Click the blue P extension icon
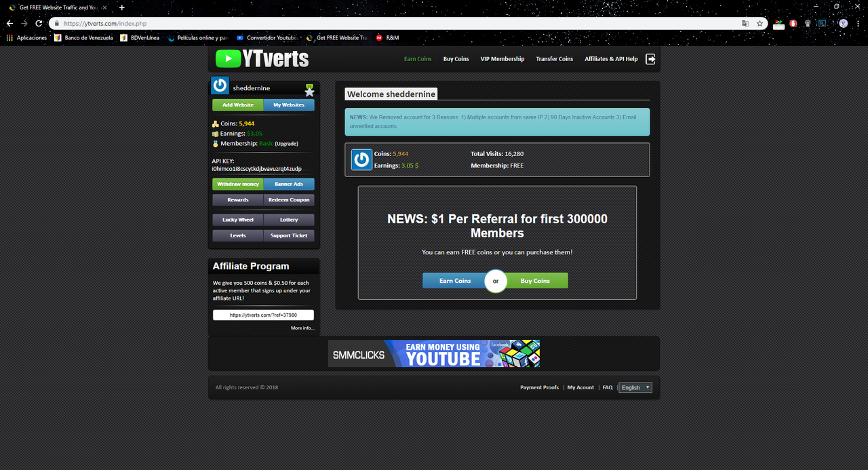This screenshot has width=868, height=470. tap(822, 23)
